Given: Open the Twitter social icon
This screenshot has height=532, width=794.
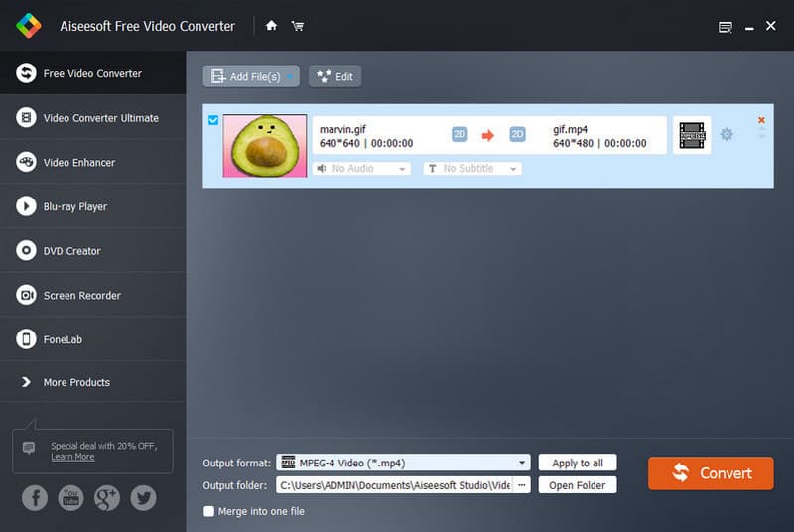Looking at the screenshot, I should [144, 498].
